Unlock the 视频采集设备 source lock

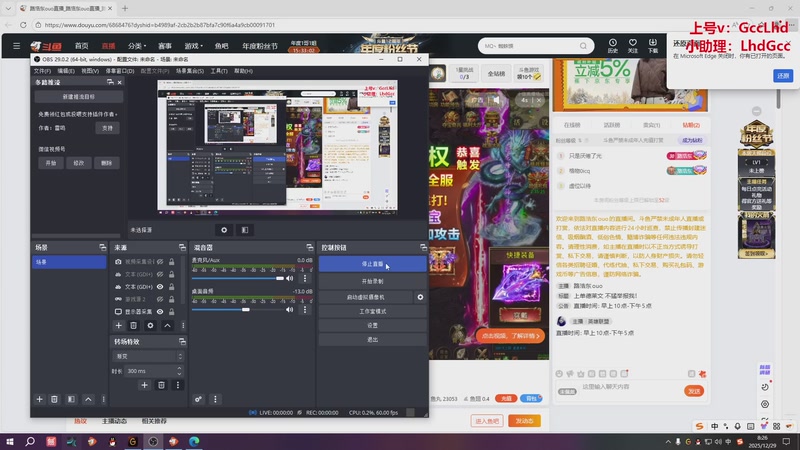[171, 262]
